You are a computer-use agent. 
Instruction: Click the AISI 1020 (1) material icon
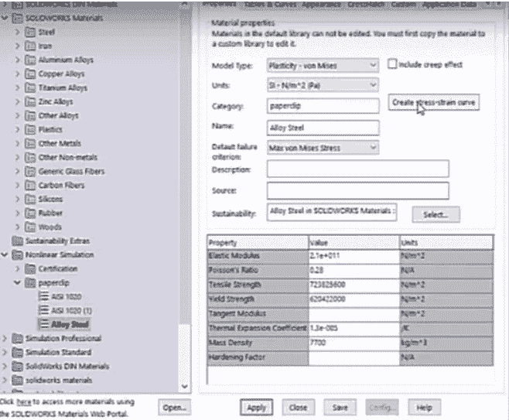point(43,310)
